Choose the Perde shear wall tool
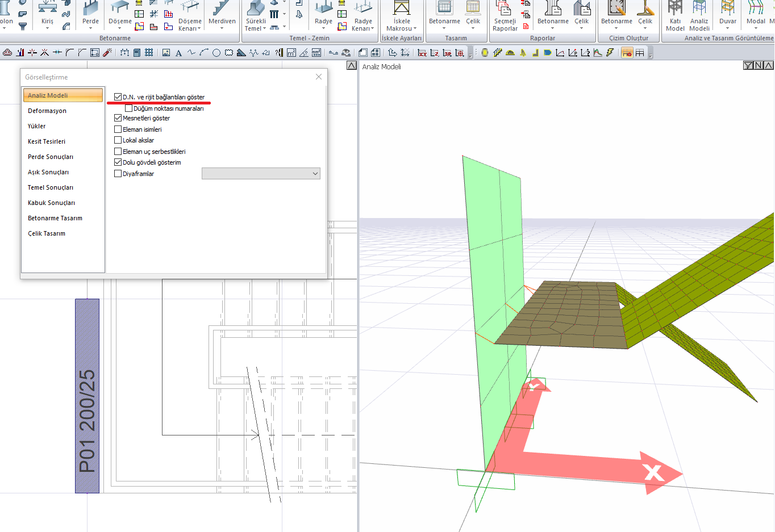Image resolution: width=775 pixels, height=532 pixels. pyautogui.click(x=90, y=14)
